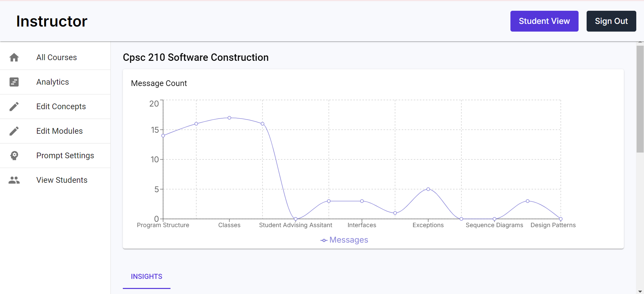Click the y-axis value 15
644x294 pixels.
coord(155,130)
